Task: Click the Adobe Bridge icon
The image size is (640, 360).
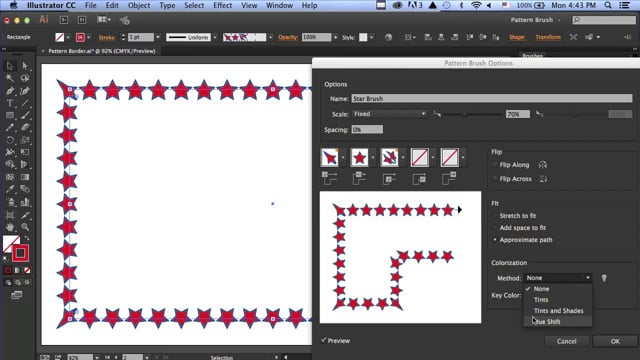Action: [x=64, y=20]
